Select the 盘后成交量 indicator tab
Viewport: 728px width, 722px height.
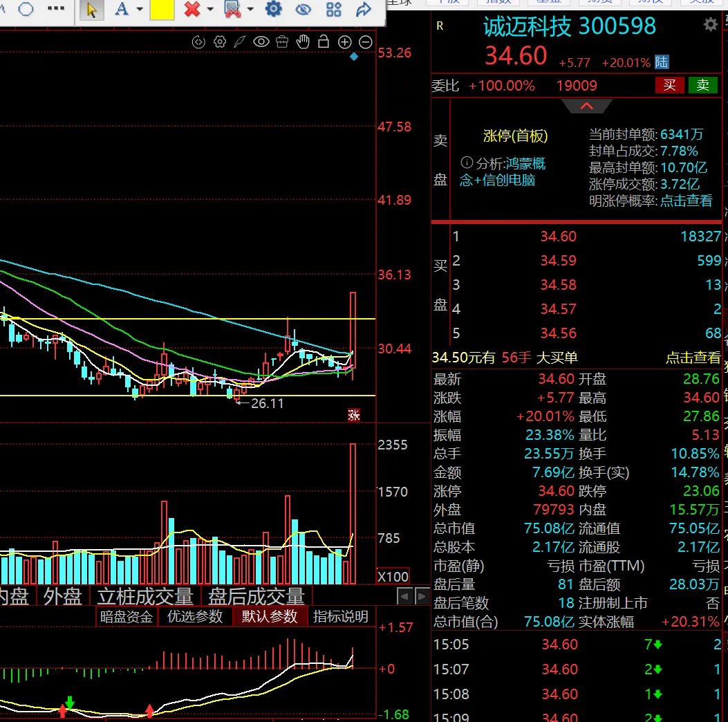tap(256, 596)
